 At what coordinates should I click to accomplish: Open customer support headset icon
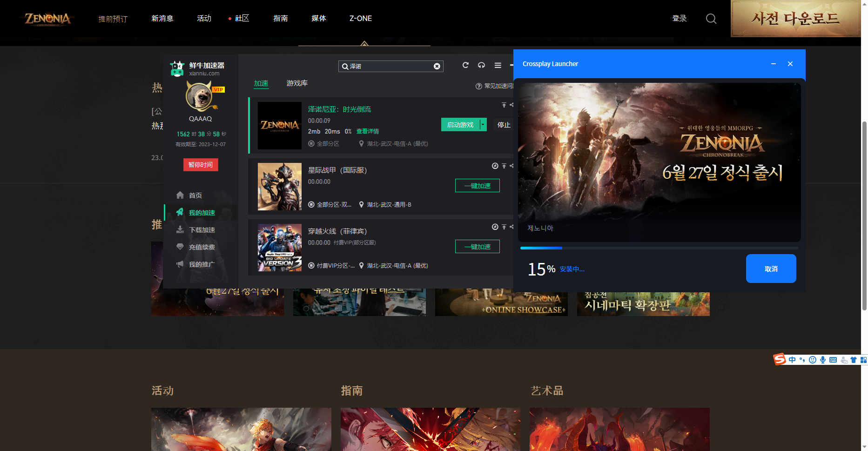(482, 65)
